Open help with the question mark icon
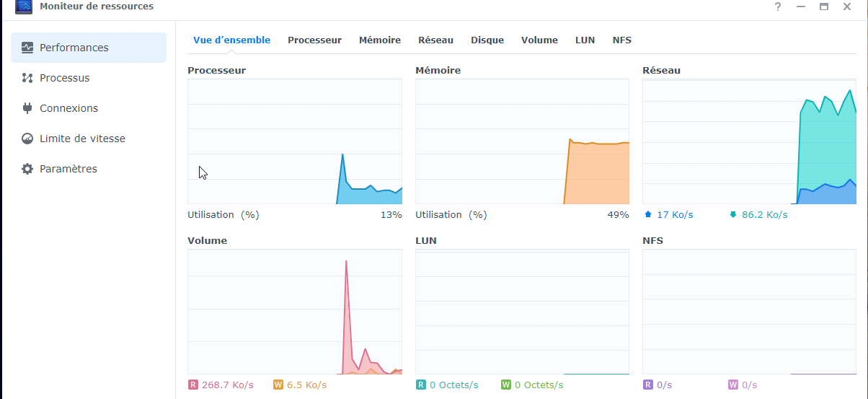This screenshot has height=399, width=868. (778, 6)
